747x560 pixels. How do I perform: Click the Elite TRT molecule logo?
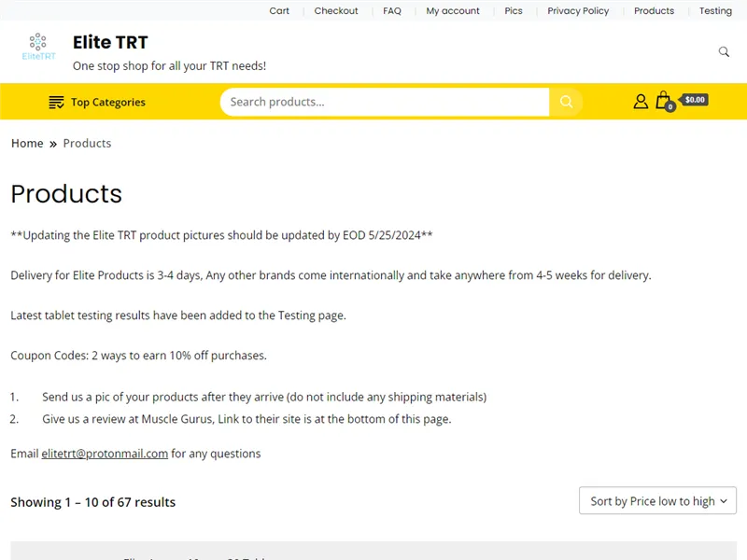[x=37, y=47]
